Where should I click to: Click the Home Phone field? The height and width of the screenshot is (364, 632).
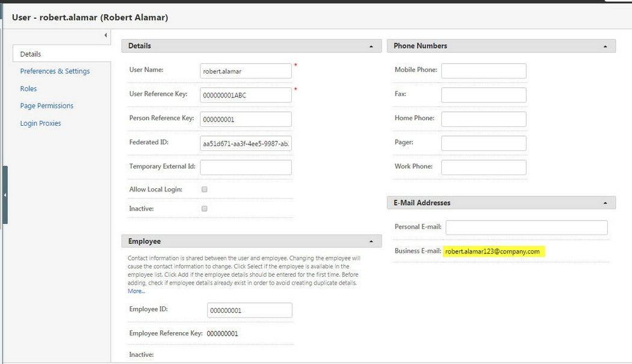point(484,119)
